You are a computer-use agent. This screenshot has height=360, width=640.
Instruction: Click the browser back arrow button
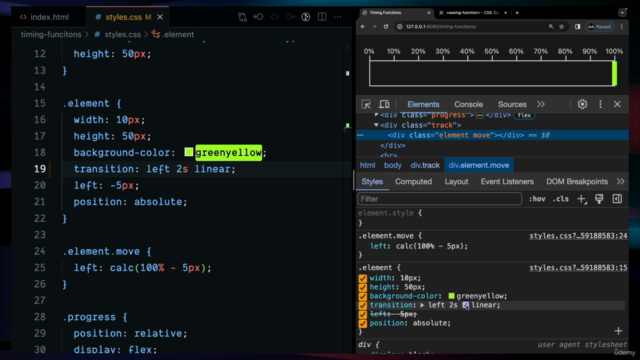[363, 27]
